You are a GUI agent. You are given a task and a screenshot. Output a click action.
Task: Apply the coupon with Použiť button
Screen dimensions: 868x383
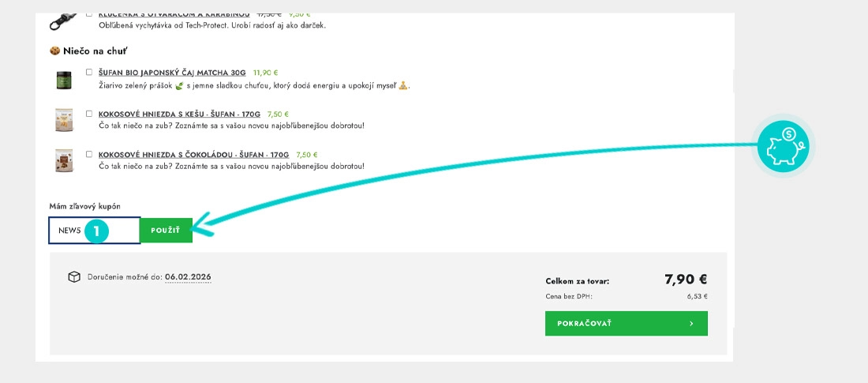click(x=166, y=230)
